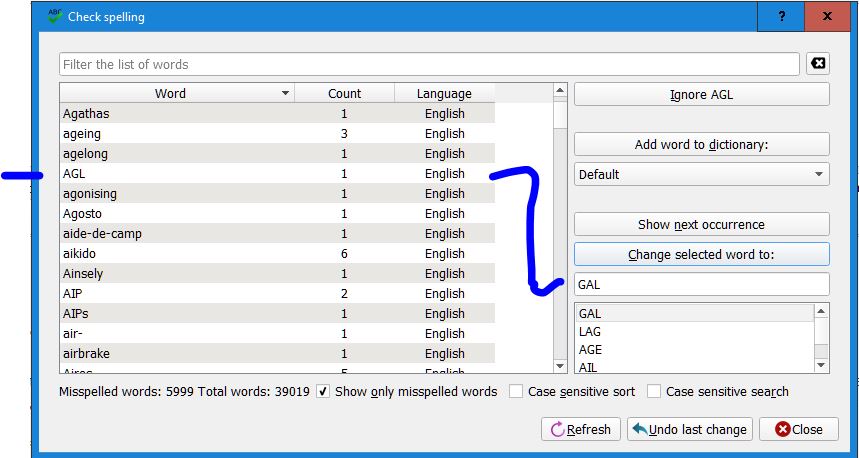Click count value 3 in ageing row
The width and height of the screenshot is (859, 458).
pyautogui.click(x=344, y=134)
